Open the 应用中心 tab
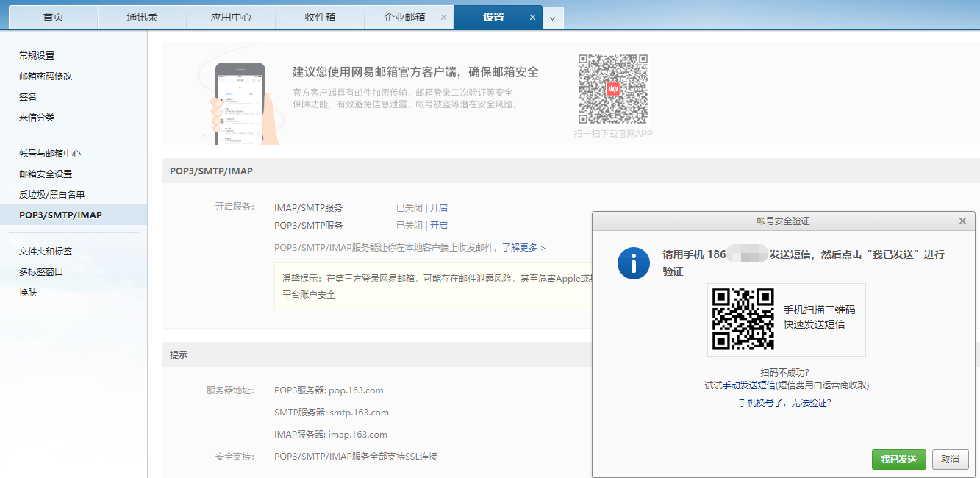The image size is (980, 478). click(231, 17)
